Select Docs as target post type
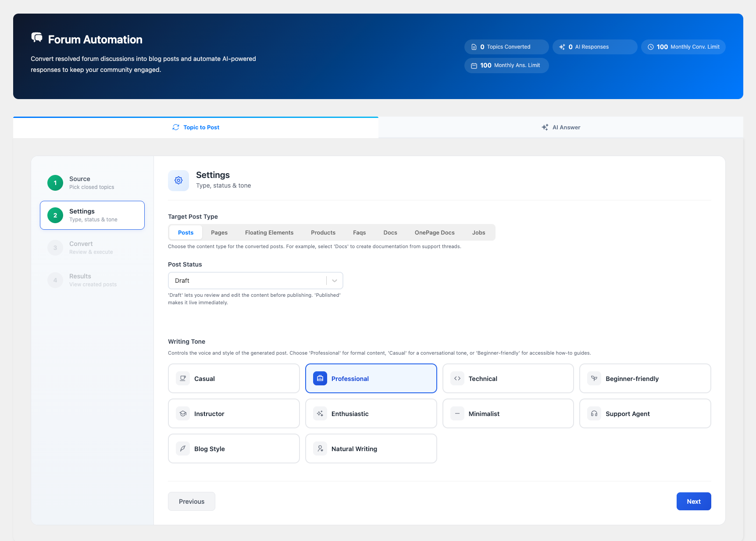 (390, 232)
